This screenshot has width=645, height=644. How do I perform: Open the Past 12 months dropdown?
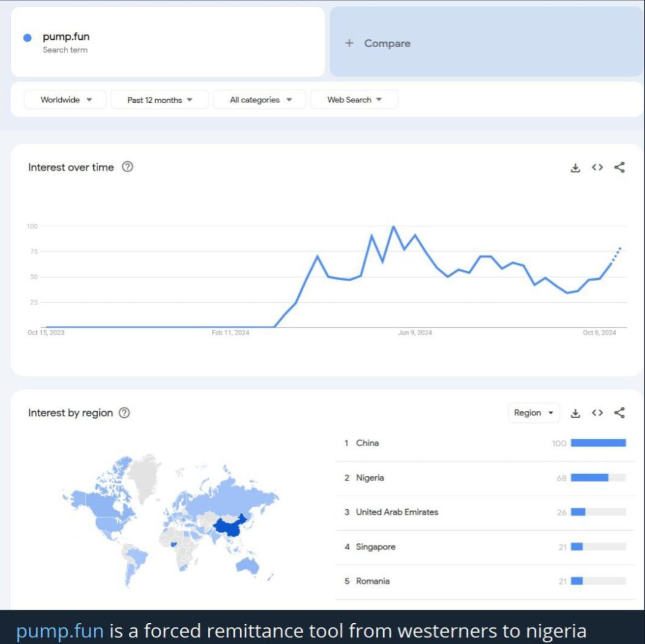(159, 100)
